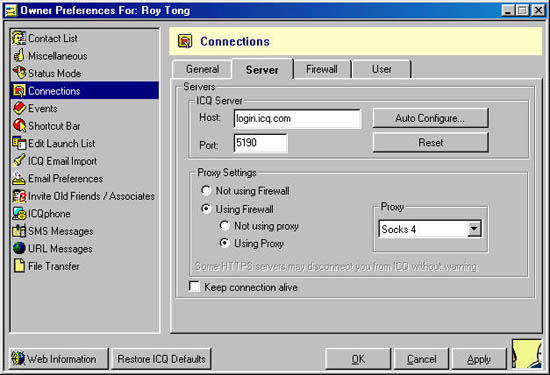Click the Shortcut Bar icon

coord(19,126)
